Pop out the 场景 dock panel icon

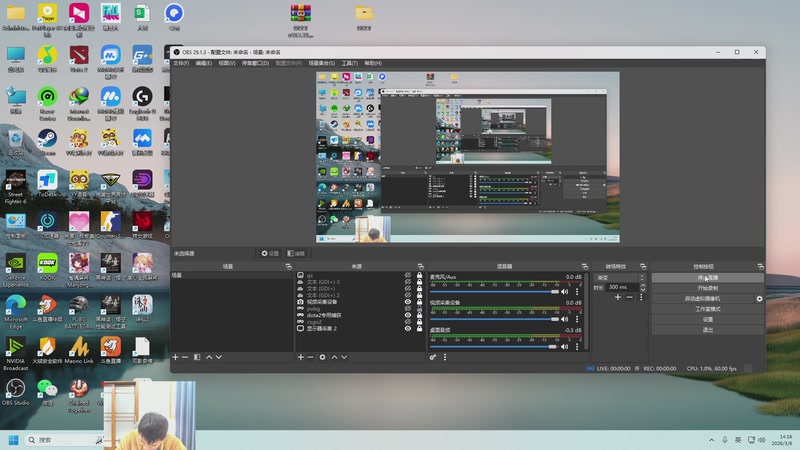[288, 267]
